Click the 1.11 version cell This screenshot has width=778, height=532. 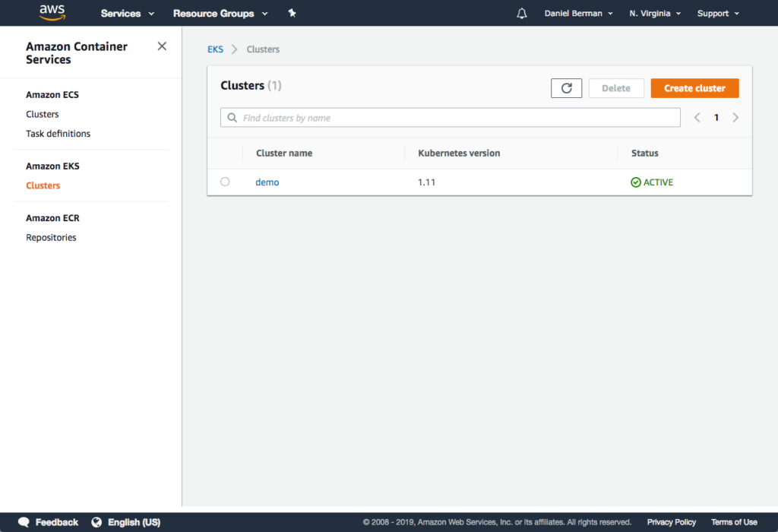coord(426,182)
